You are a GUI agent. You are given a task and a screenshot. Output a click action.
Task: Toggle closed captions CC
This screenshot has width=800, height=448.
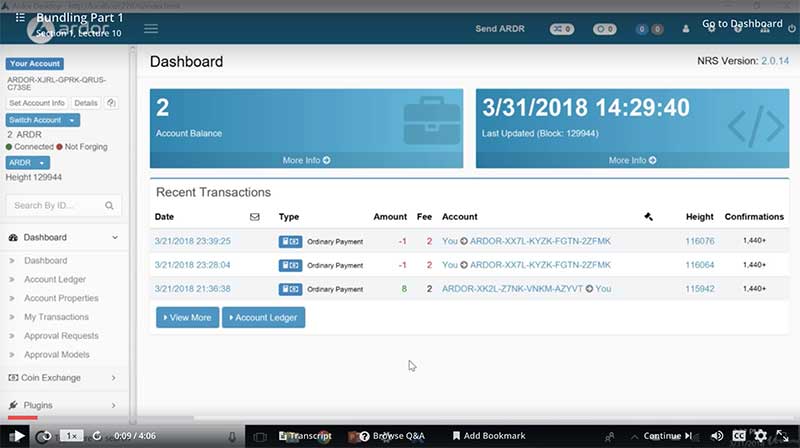[739, 436]
